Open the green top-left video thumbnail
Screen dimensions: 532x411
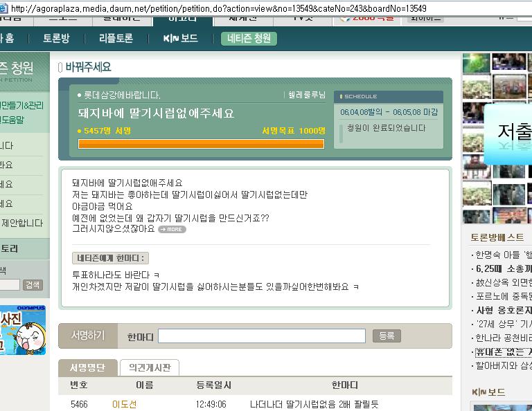pos(477,63)
